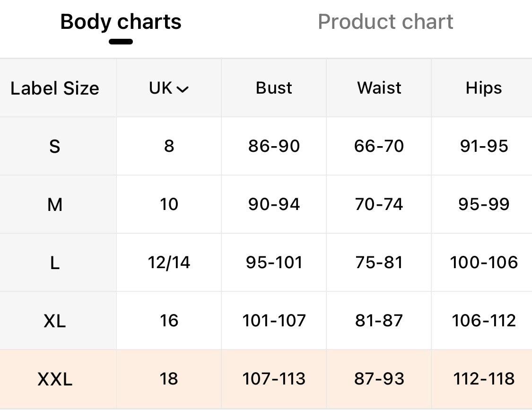
Task: Select the M label size row
Action: [x=266, y=204]
